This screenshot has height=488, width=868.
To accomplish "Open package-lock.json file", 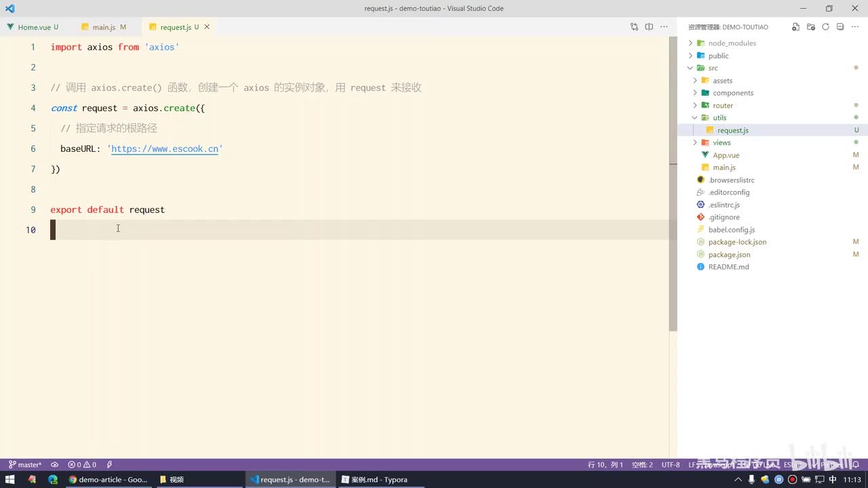I will [x=772, y=242].
